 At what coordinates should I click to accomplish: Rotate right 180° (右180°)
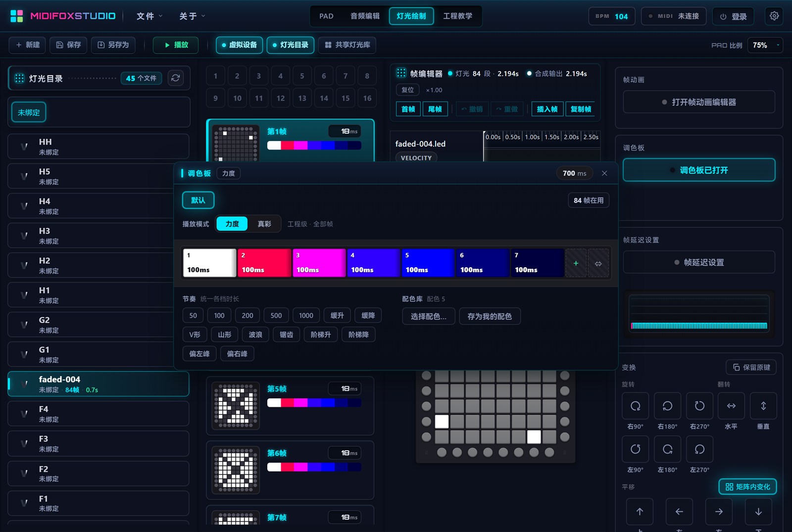point(667,406)
